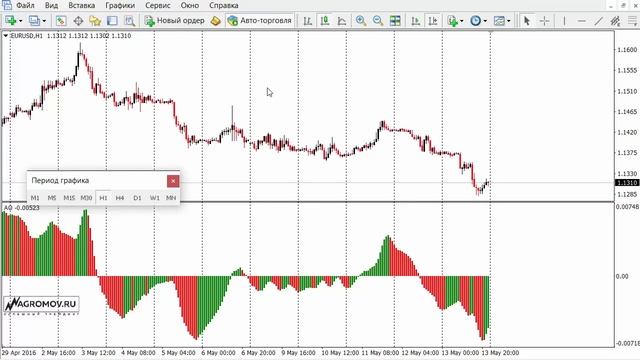
Task: Select MN timeframe in Период графика
Action: tap(171, 198)
